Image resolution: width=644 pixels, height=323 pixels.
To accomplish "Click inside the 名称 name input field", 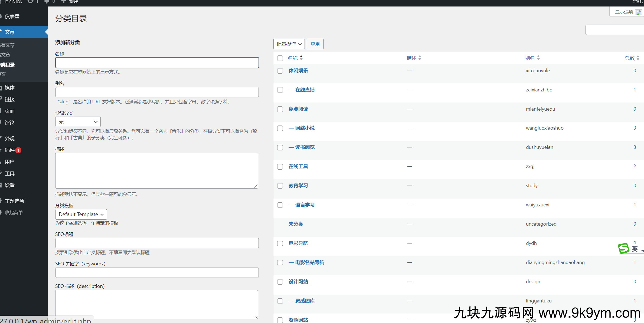I will click(x=157, y=62).
